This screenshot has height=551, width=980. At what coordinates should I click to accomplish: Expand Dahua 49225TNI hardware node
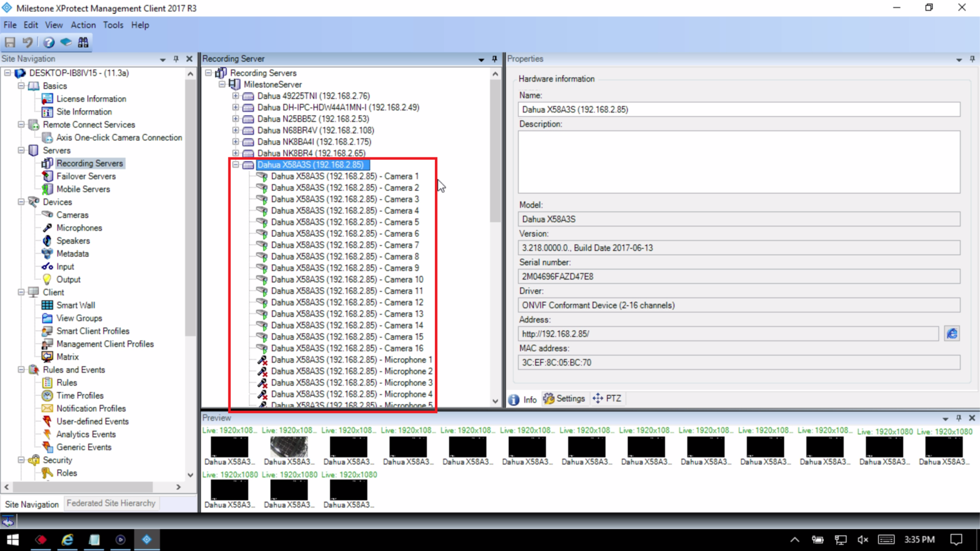(x=235, y=96)
